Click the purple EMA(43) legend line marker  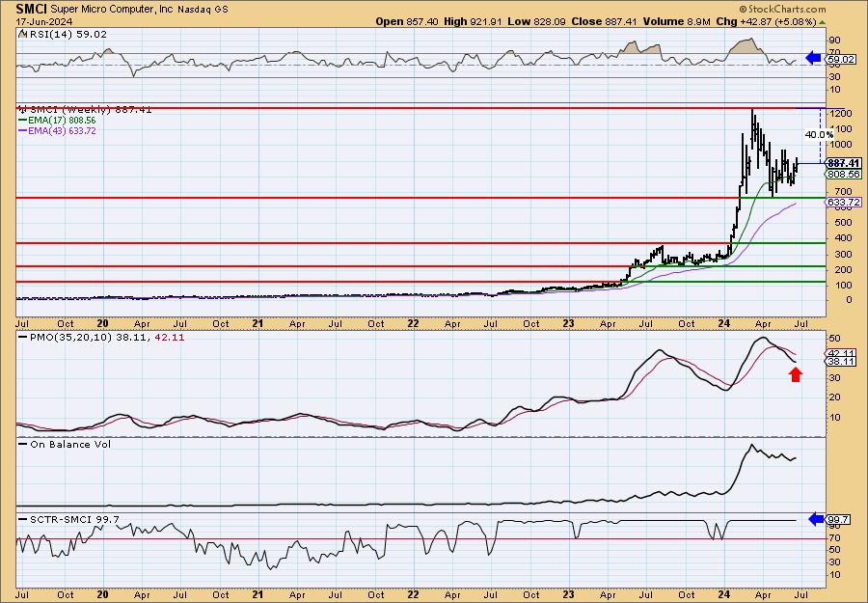tap(23, 130)
